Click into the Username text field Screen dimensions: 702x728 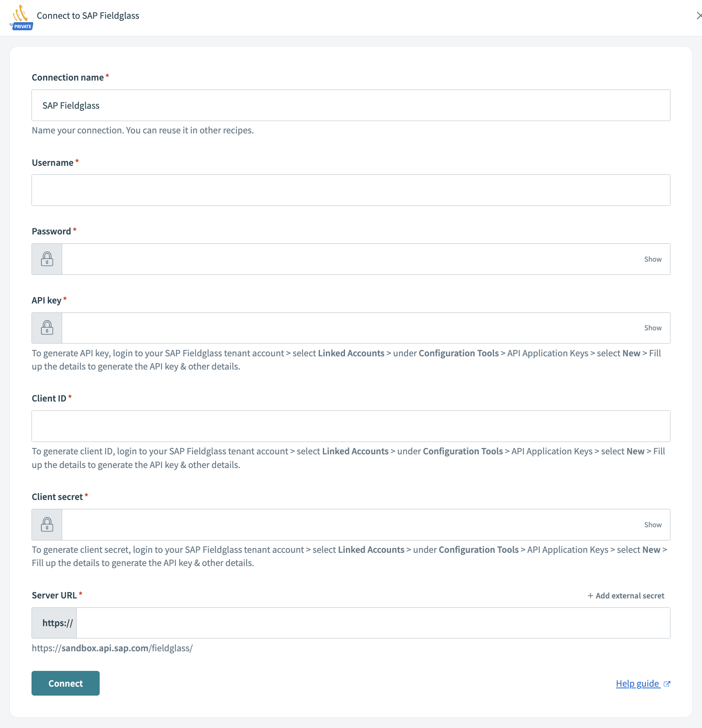coord(351,190)
